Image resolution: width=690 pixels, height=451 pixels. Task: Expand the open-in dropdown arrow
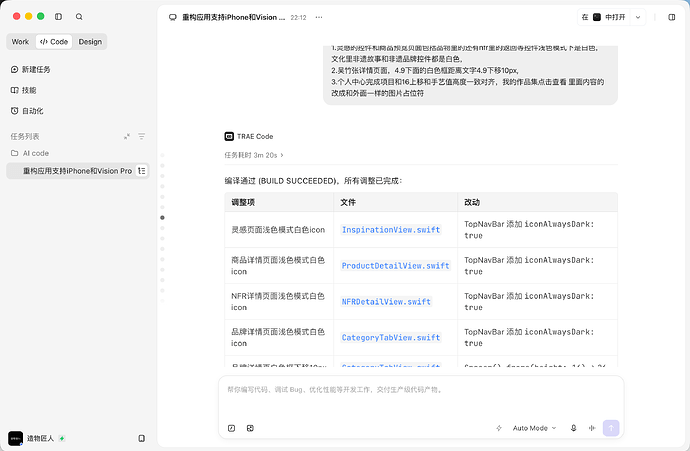coord(638,17)
